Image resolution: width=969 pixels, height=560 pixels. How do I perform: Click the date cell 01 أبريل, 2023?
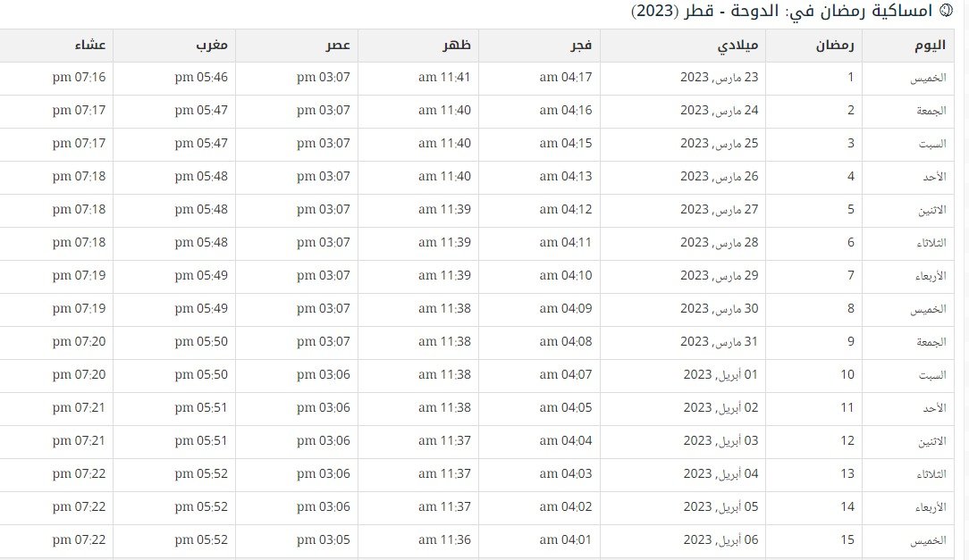point(720,374)
